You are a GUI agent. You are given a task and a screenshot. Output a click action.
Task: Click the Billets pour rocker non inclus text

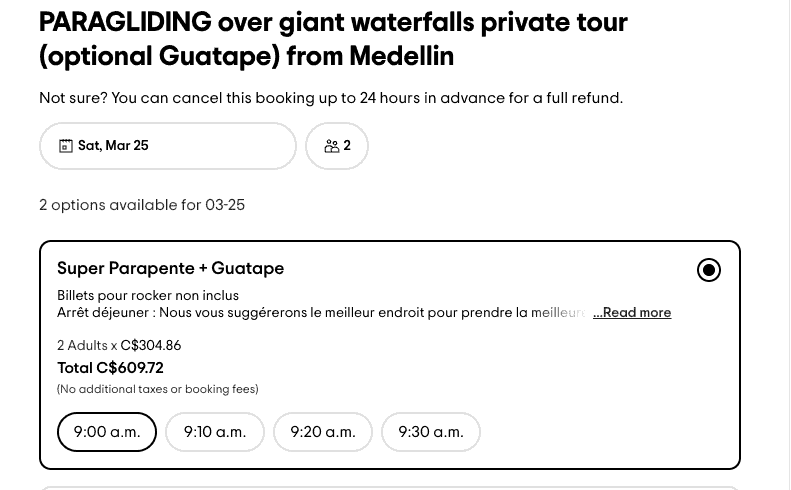148,296
